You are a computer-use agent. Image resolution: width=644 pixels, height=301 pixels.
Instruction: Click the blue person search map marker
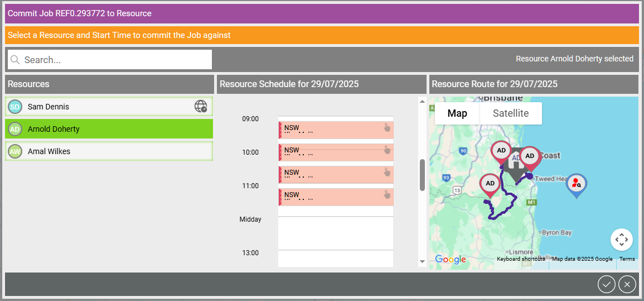[x=577, y=184]
